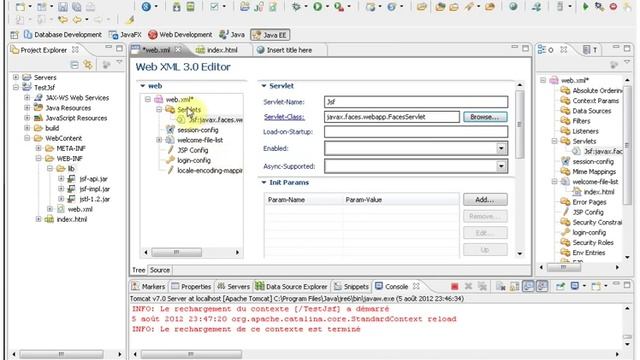Expand the META-INF folder
Image resolution: width=640 pixels, height=360 pixels.
(38, 148)
